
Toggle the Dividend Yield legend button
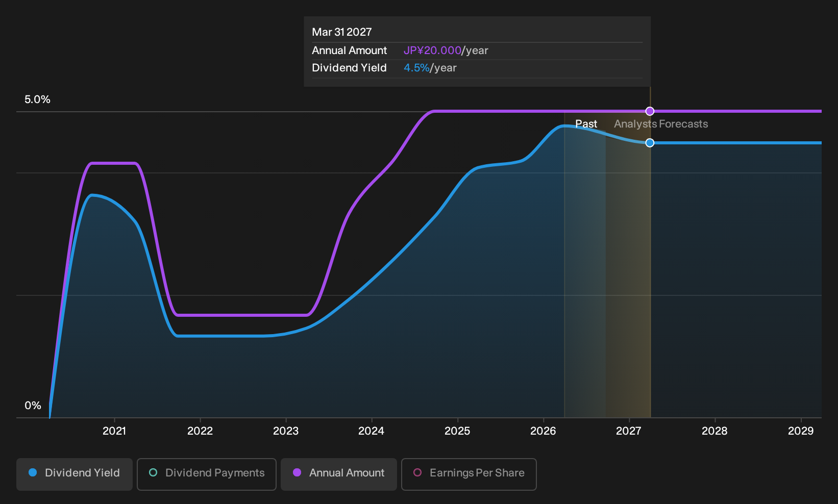click(75, 474)
